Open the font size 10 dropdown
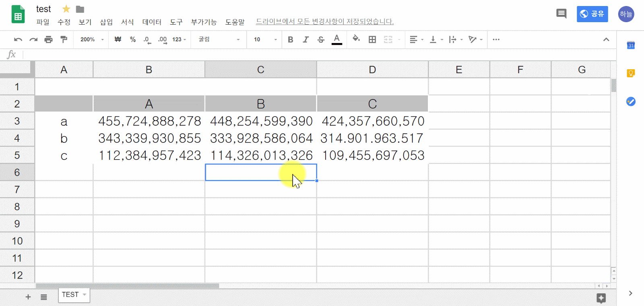 pos(265,39)
